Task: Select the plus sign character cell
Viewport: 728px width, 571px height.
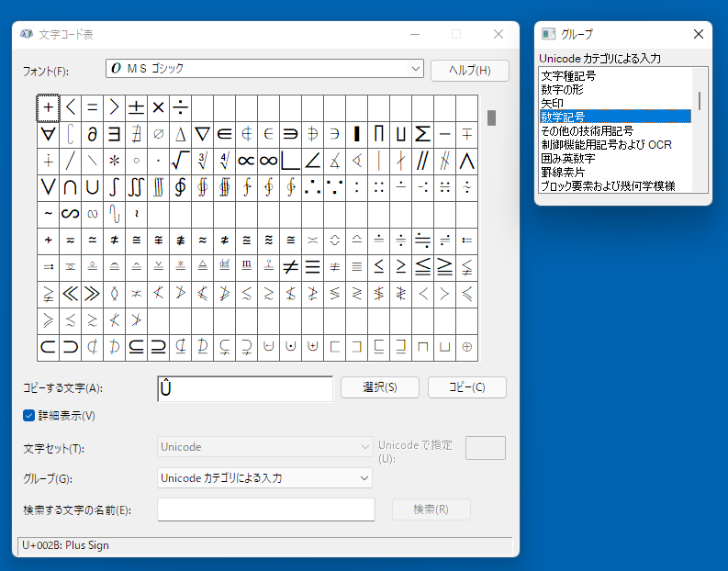Action: click(48, 107)
